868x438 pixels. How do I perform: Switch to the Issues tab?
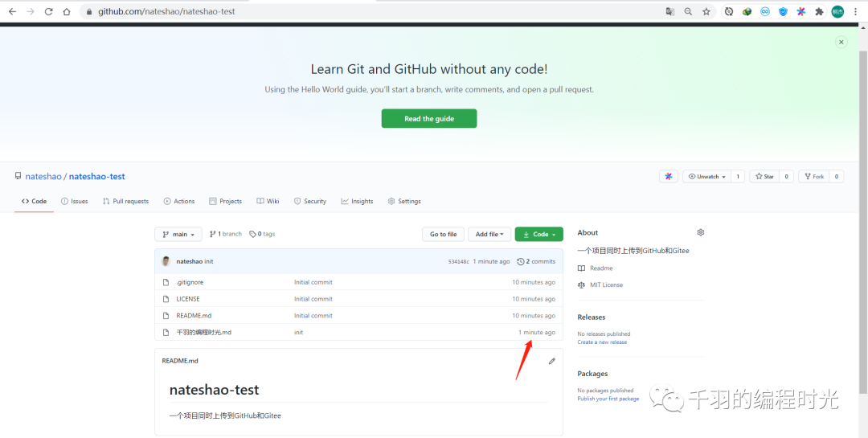[x=74, y=201]
